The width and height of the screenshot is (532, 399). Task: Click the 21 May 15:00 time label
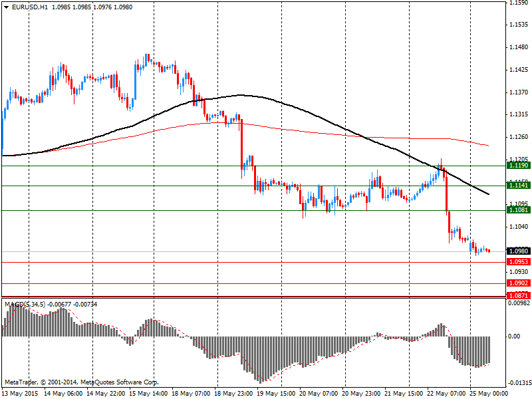pyautogui.click(x=404, y=394)
